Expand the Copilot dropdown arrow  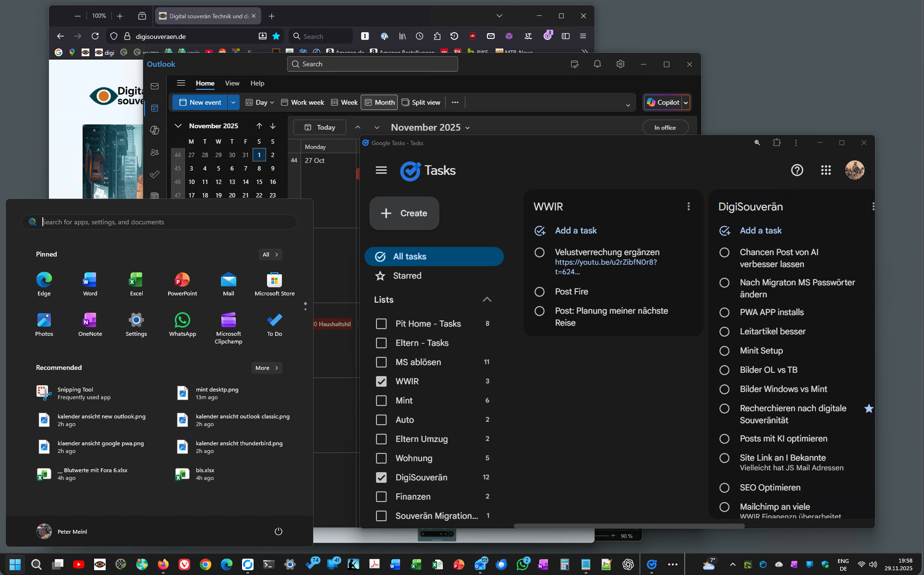(x=686, y=102)
